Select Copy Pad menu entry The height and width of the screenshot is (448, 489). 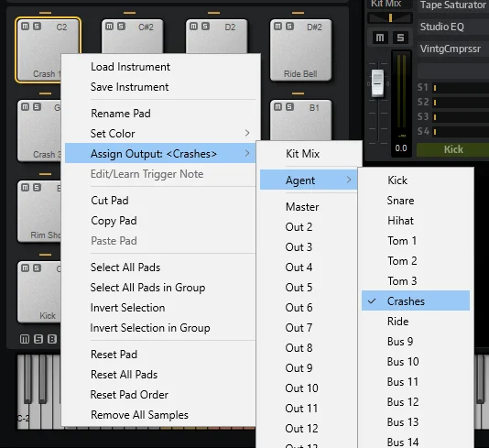coord(160,221)
